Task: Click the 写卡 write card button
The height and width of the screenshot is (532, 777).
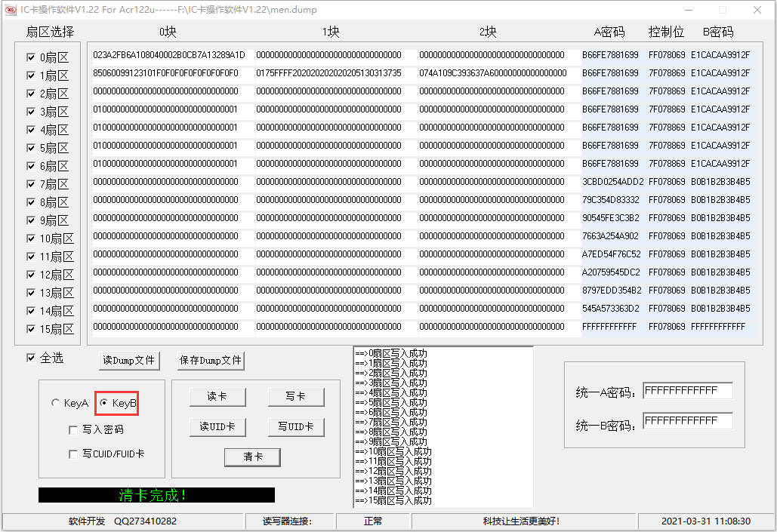Action: (296, 397)
